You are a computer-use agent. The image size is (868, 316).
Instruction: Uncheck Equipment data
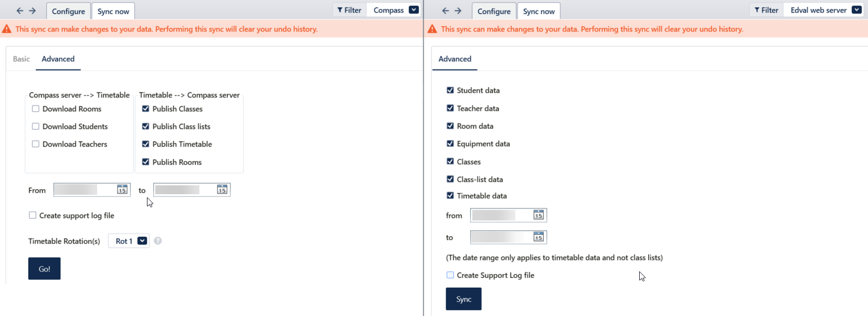(x=450, y=143)
